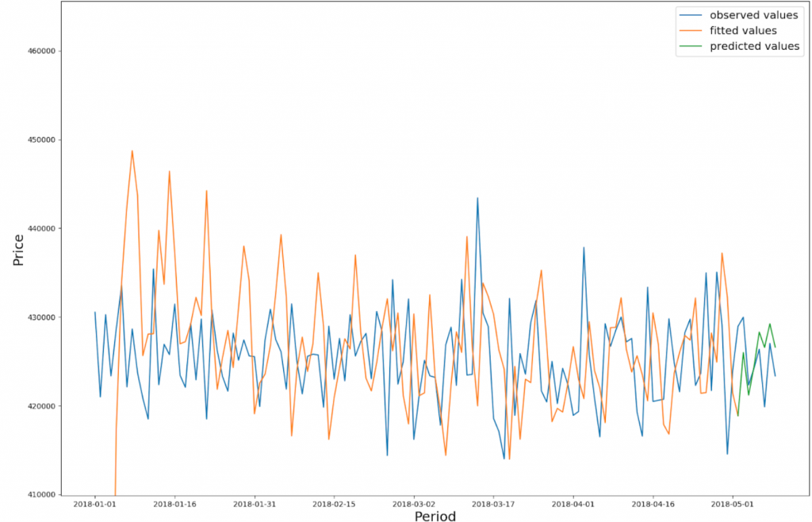Click the 2018-03-17 x-axis date label

(x=493, y=503)
